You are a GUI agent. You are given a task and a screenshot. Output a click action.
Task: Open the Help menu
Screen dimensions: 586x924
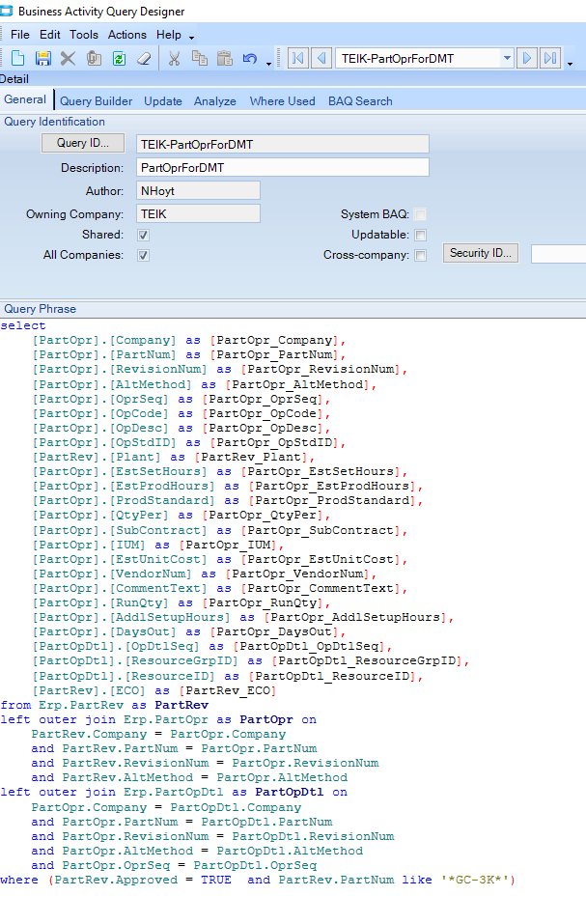click(x=168, y=35)
